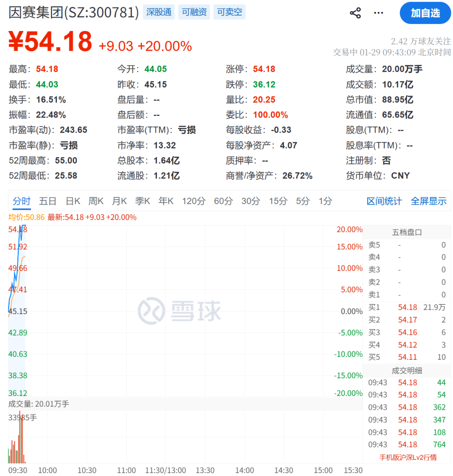Select the 月K monthly chart view

click(119, 201)
